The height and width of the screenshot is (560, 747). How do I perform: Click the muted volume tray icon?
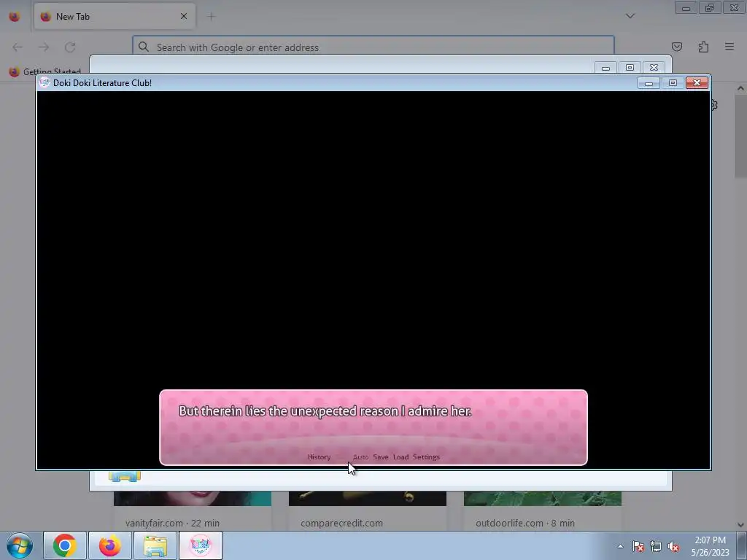[673, 546]
